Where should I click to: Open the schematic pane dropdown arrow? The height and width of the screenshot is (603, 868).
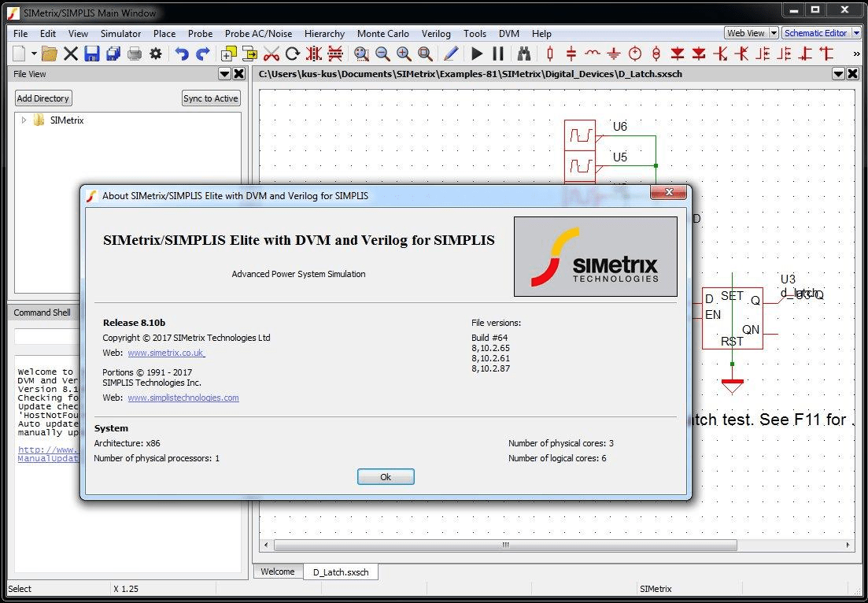(839, 74)
